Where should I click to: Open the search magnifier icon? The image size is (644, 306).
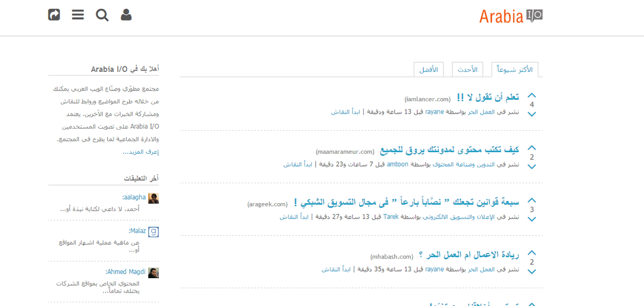pos(102,15)
